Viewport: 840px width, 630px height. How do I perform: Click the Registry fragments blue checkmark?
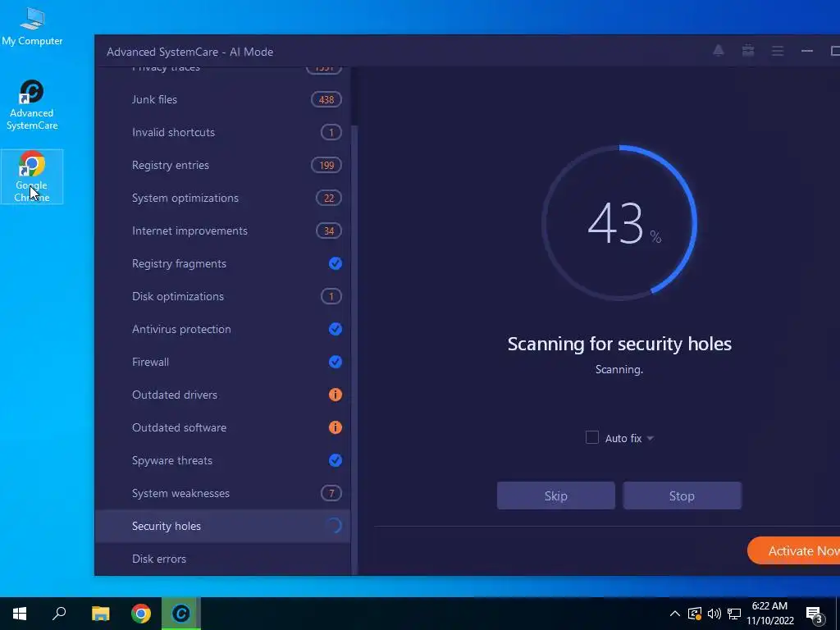click(x=336, y=263)
